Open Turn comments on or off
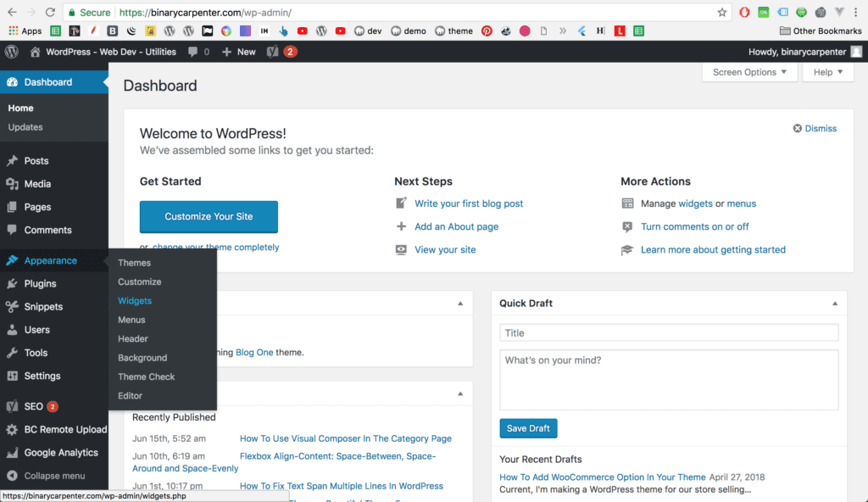Viewport: 868px width, 502px height. coord(695,226)
